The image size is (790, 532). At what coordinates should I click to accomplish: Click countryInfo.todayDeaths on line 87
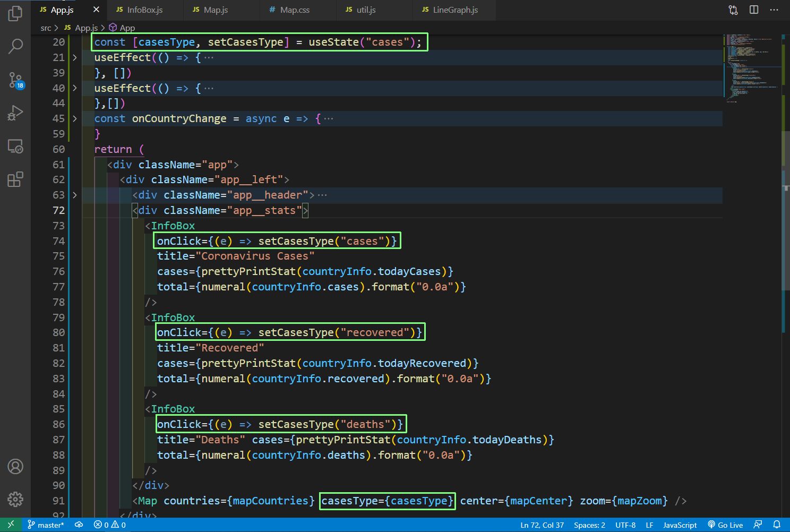click(x=469, y=440)
